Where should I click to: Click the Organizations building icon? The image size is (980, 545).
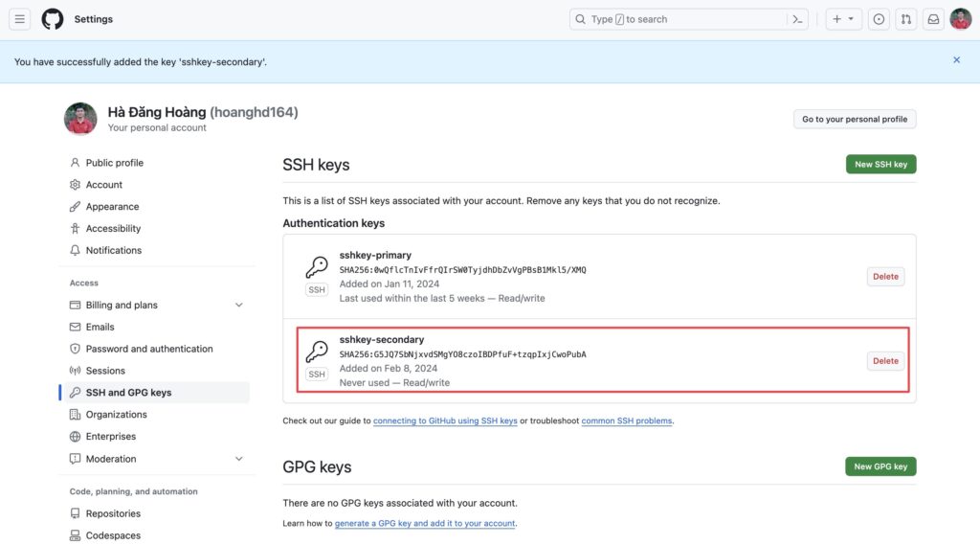75,414
